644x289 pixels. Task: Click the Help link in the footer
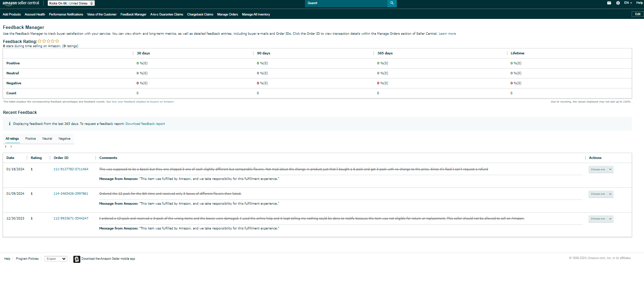pos(7,259)
